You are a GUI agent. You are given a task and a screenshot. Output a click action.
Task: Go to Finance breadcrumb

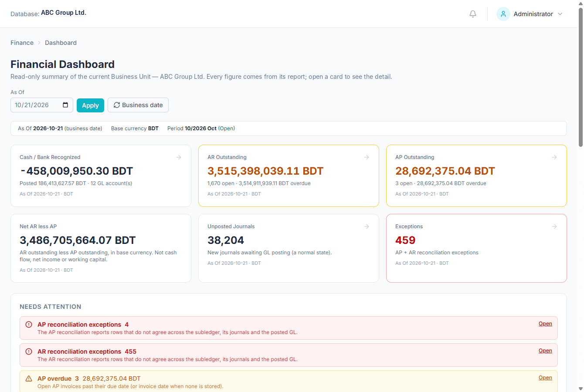(x=22, y=43)
